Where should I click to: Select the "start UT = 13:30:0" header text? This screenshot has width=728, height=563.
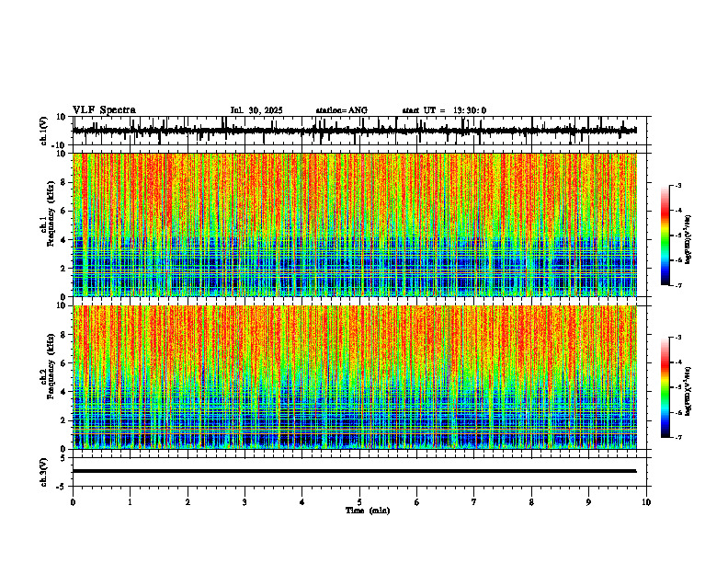coord(444,110)
